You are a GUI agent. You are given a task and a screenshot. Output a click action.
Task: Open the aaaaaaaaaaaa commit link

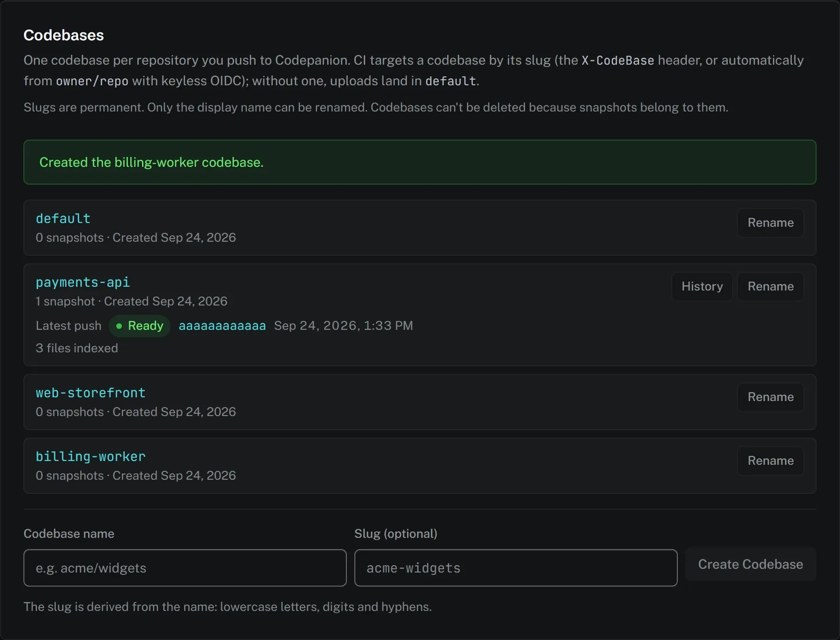[x=222, y=326]
